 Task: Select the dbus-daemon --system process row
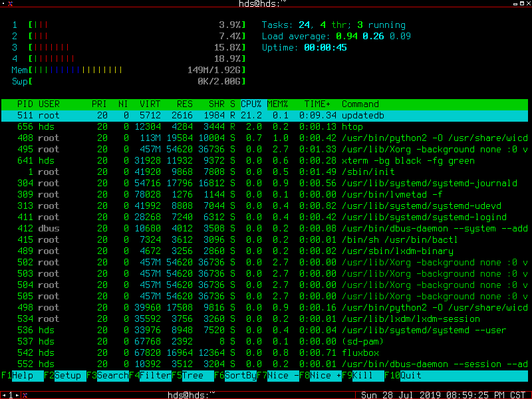pos(265,229)
